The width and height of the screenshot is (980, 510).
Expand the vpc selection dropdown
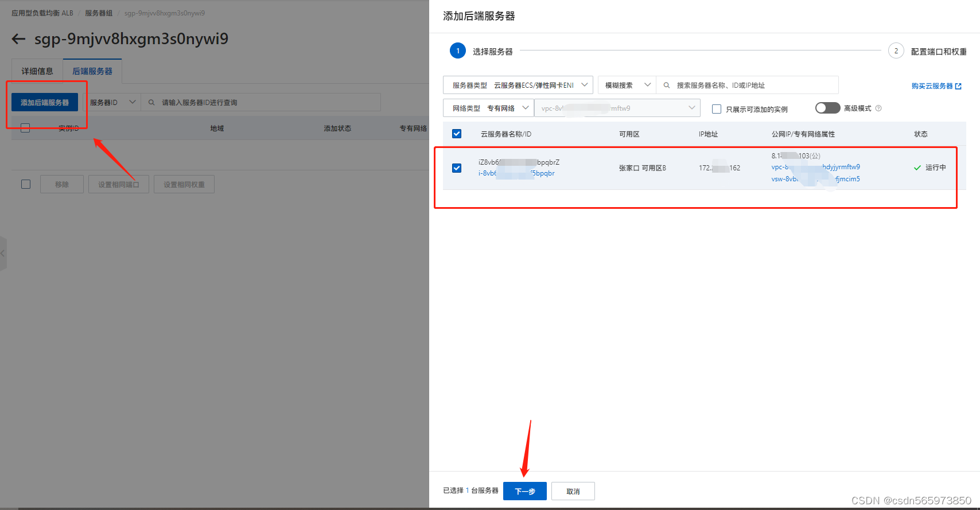pyautogui.click(x=617, y=108)
